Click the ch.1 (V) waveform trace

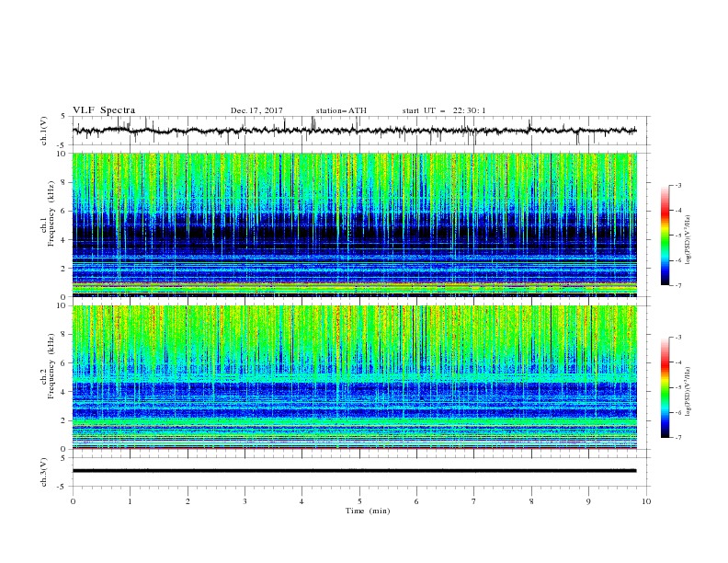(355, 131)
